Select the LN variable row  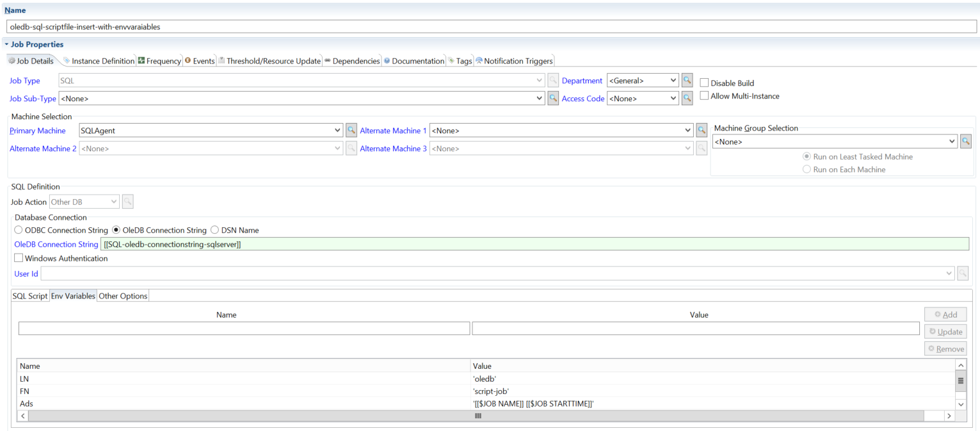pyautogui.click(x=486, y=378)
